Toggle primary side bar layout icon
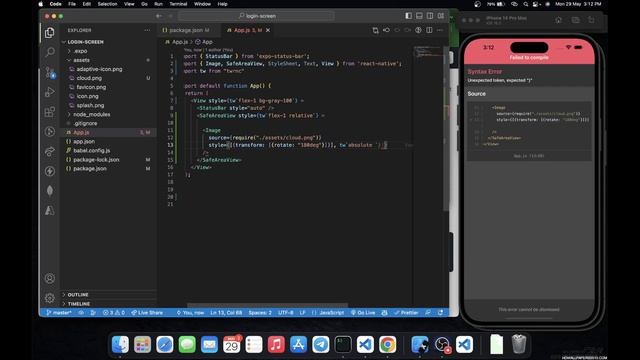The image size is (640, 360). (409, 16)
